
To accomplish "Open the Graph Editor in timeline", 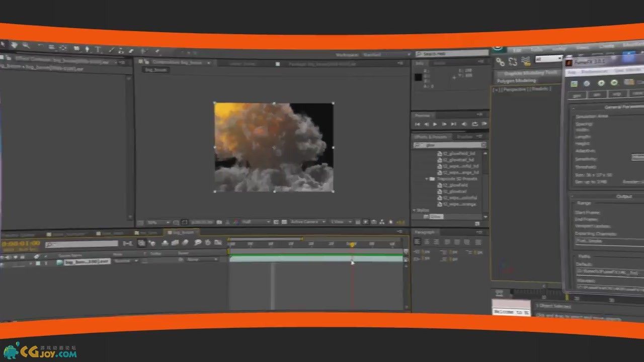I will 218,242.
